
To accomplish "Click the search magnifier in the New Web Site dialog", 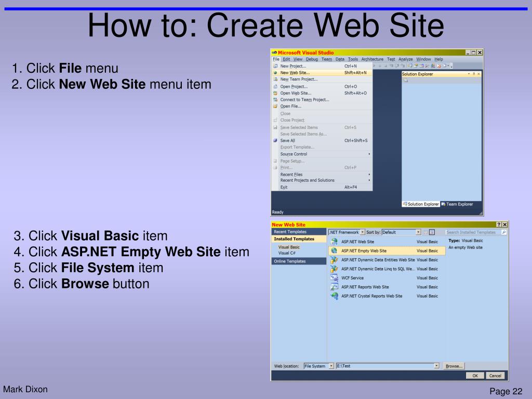I will click(x=504, y=232).
